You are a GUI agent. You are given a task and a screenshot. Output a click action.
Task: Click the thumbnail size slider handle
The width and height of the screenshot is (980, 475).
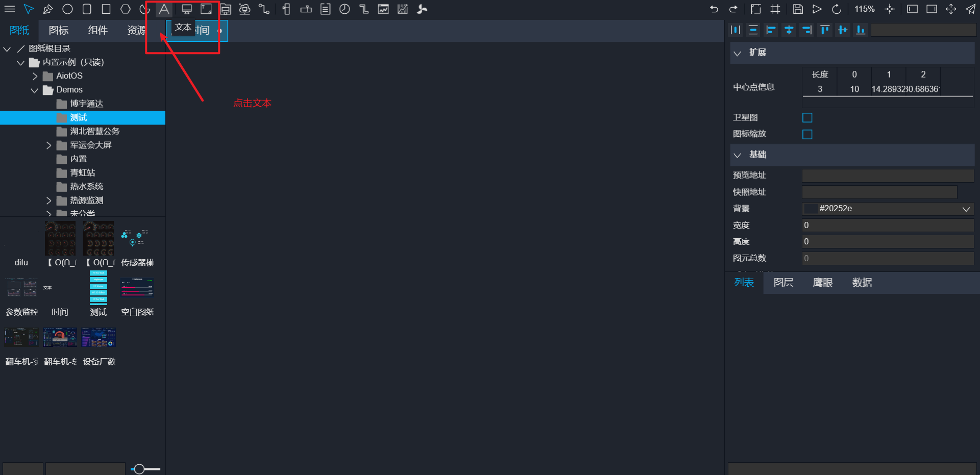point(139,469)
